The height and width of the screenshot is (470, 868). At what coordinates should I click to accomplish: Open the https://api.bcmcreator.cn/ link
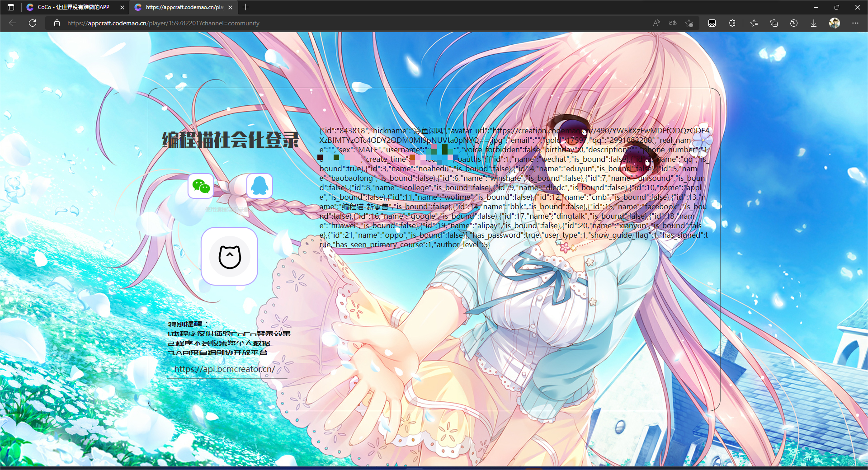[224, 369]
